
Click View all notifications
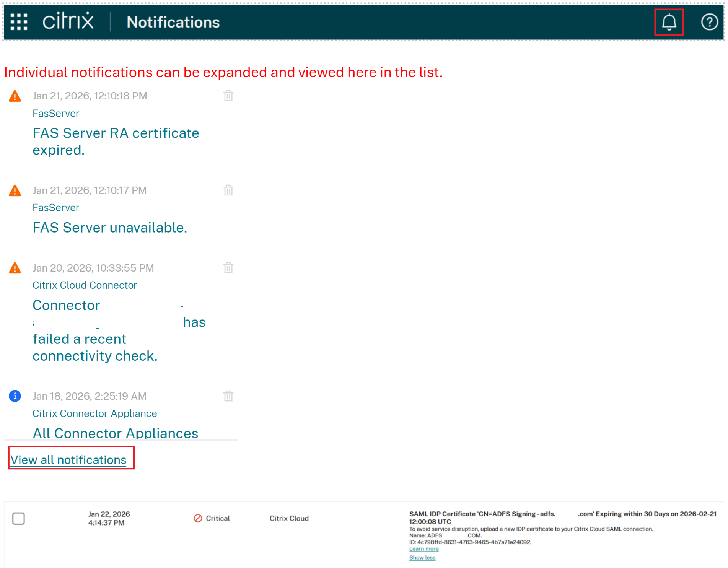[68, 459]
